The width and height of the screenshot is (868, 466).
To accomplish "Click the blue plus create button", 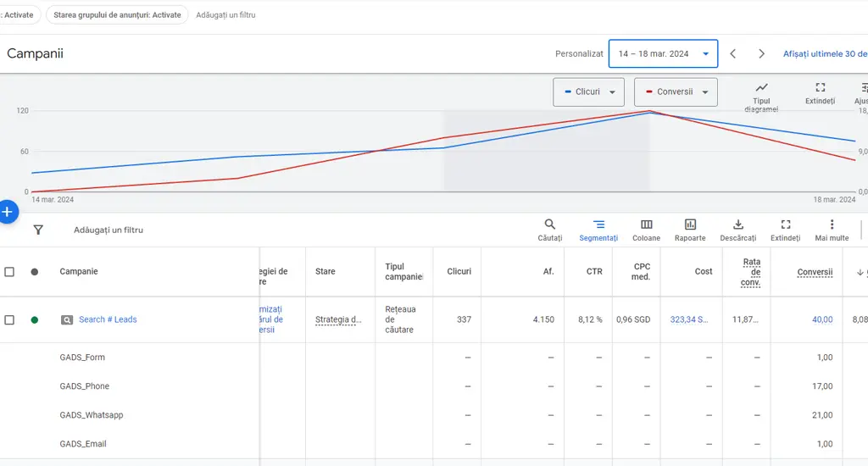I will click(7, 212).
